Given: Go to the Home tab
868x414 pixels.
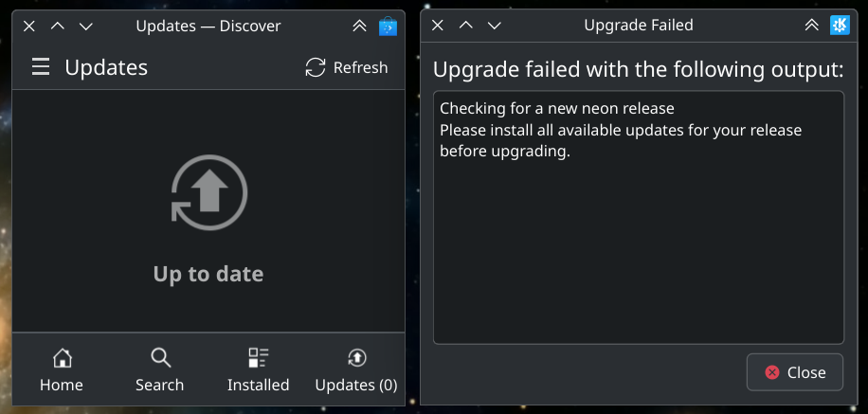Looking at the screenshot, I should tap(62, 369).
